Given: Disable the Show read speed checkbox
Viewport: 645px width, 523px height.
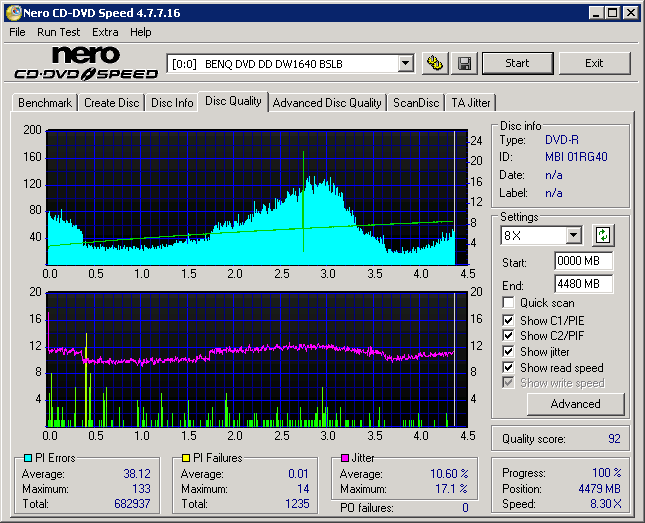Looking at the screenshot, I should (509, 368).
